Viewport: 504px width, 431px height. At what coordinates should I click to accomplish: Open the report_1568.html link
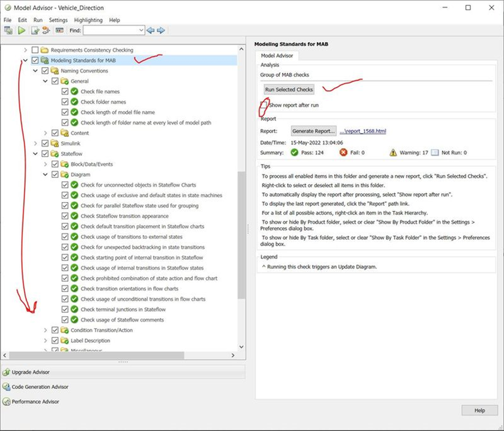(363, 131)
